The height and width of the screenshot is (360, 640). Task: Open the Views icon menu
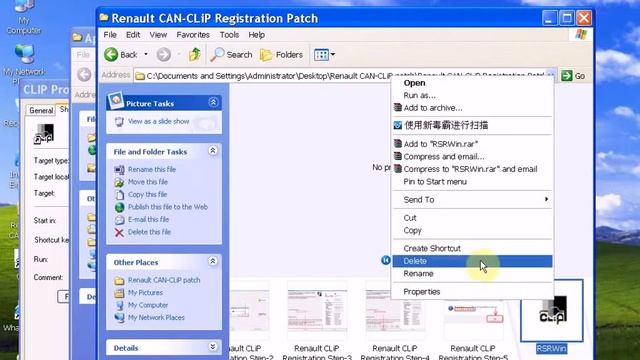(321, 55)
